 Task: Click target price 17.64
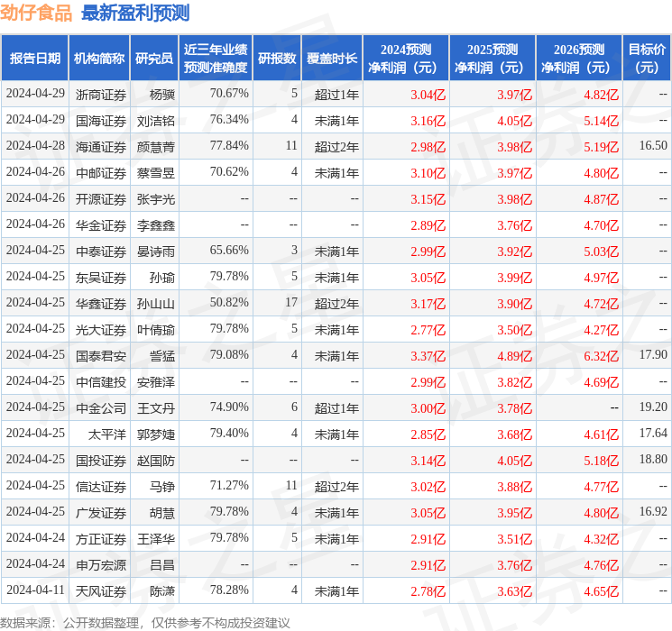[x=653, y=433]
